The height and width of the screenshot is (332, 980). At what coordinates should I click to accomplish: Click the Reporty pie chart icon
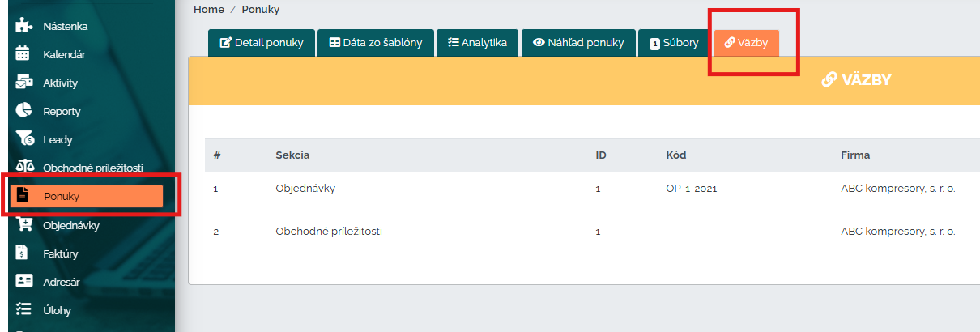tap(23, 111)
